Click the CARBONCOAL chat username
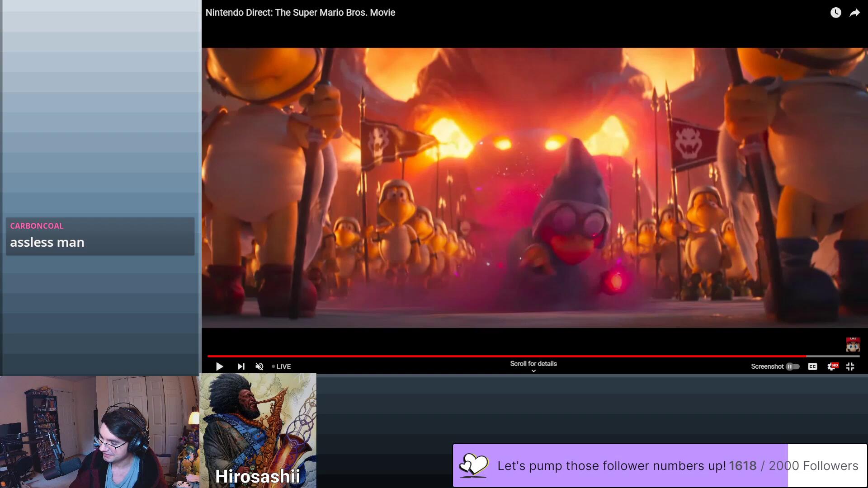Viewport: 868px width, 488px height. [x=37, y=225]
